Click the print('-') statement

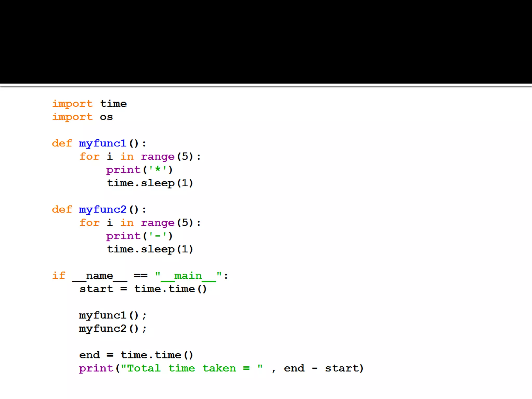point(139,236)
